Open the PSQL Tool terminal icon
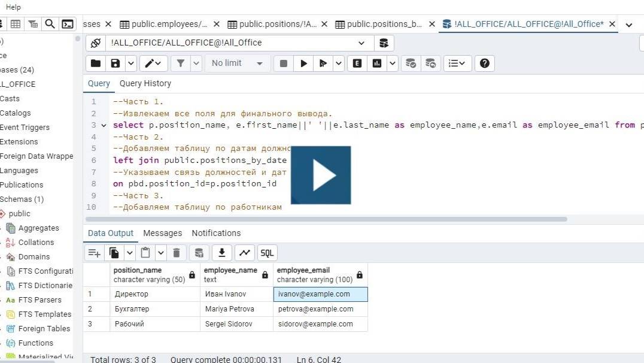Image resolution: width=644 pixels, height=363 pixels. pos(68,24)
